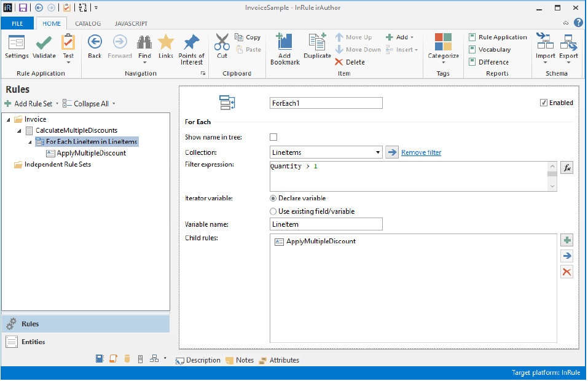Switch to the CATALOG ribbon tab
This screenshot has height=381, width=588.
[88, 23]
